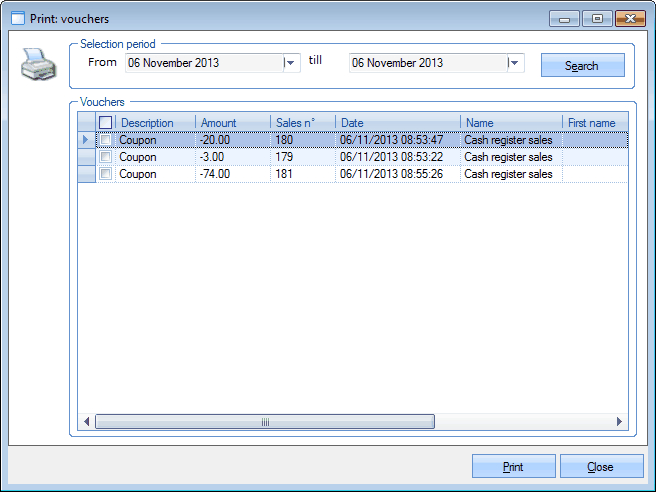Sort by the Amount column header

click(232, 122)
